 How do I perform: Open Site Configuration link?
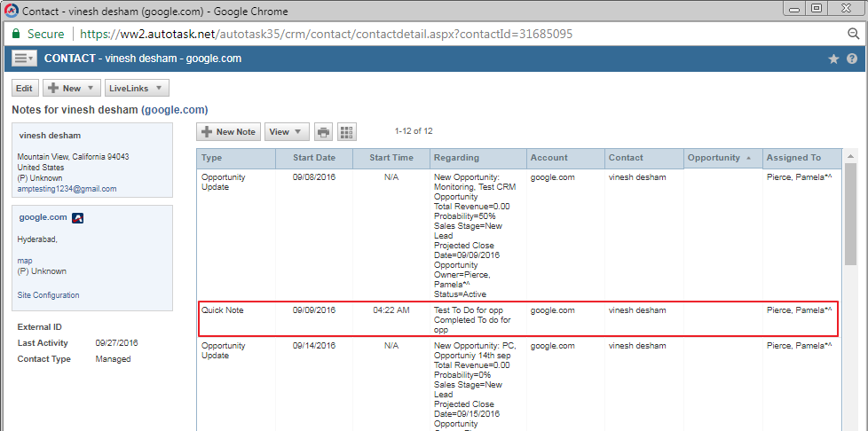pos(48,295)
